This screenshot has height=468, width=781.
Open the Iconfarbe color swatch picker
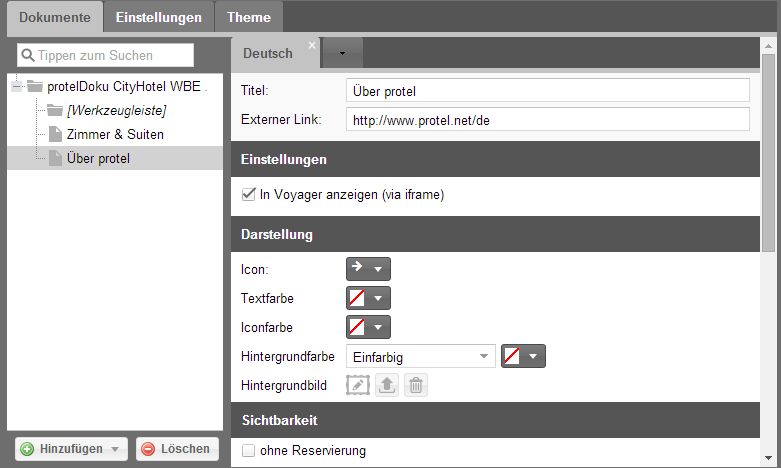[x=368, y=327]
